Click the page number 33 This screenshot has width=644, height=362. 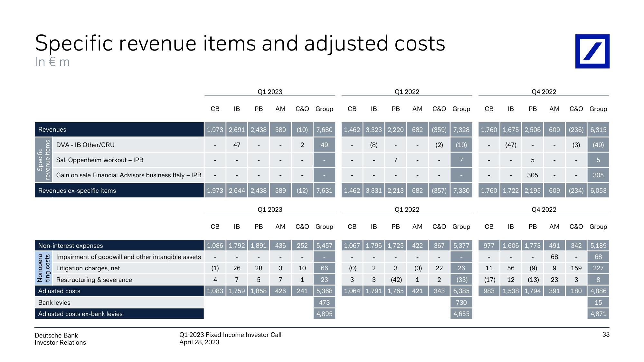pyautogui.click(x=606, y=335)
